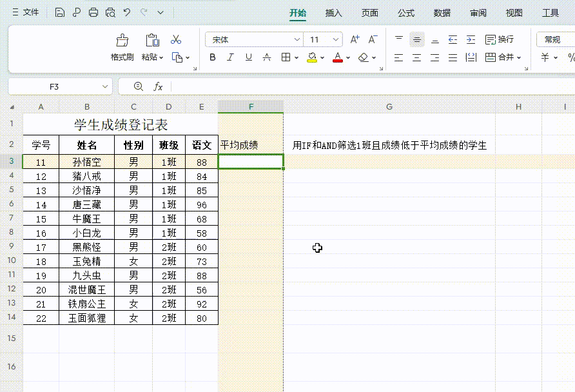The image size is (575, 392).
Task: Open the 文件 menu
Action: point(26,12)
